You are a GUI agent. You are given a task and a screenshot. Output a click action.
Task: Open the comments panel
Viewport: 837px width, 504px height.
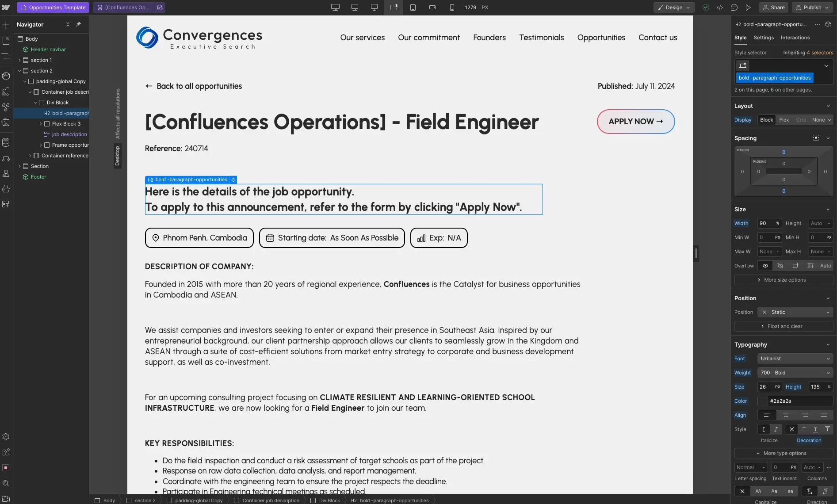(x=734, y=8)
